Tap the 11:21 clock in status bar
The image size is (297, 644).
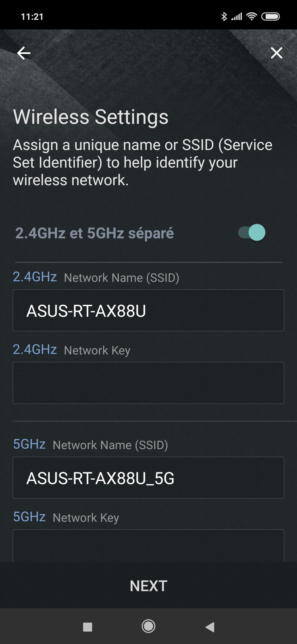[x=32, y=17]
